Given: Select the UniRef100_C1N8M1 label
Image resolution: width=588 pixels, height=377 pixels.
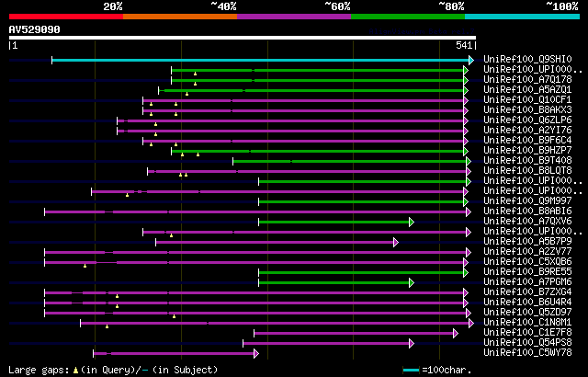Looking at the screenshot, I should tap(527, 323).
